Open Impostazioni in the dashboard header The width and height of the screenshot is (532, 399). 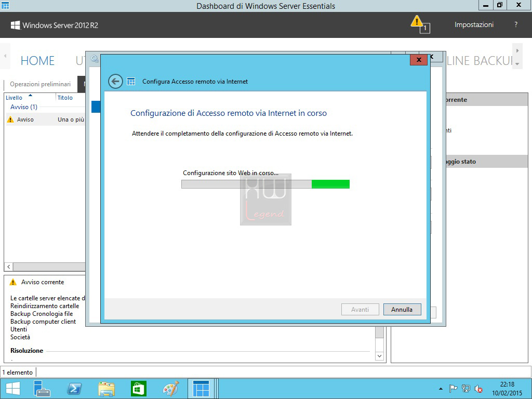click(x=474, y=25)
